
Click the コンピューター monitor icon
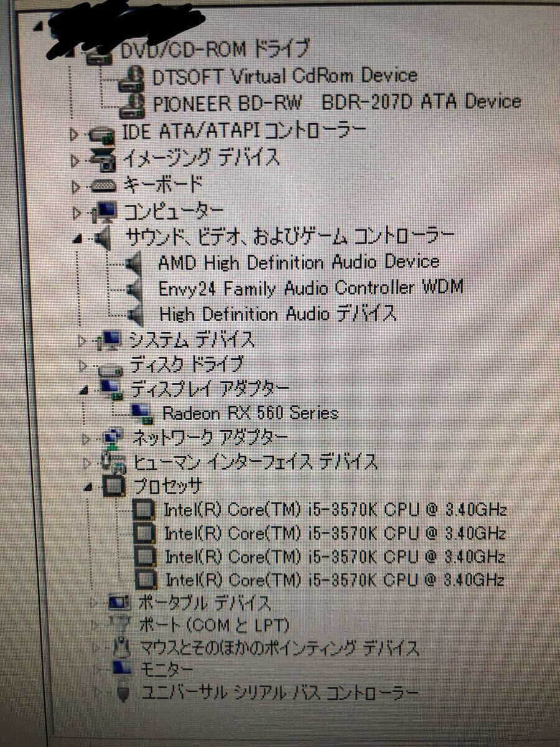(x=104, y=212)
